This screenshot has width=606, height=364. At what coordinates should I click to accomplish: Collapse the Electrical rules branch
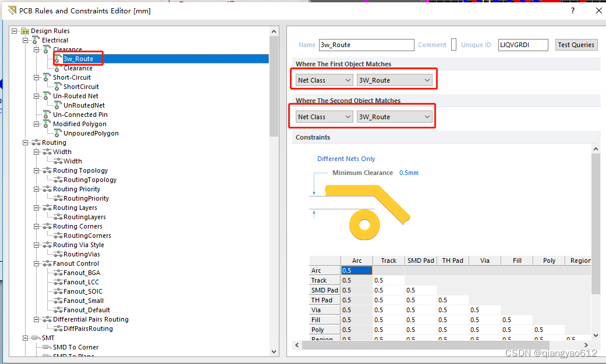coord(24,40)
